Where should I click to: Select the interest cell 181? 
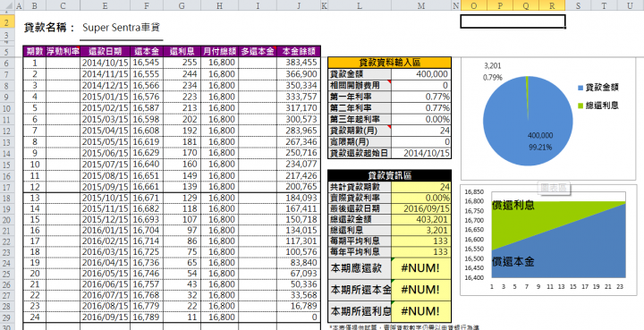pyautogui.click(x=182, y=141)
